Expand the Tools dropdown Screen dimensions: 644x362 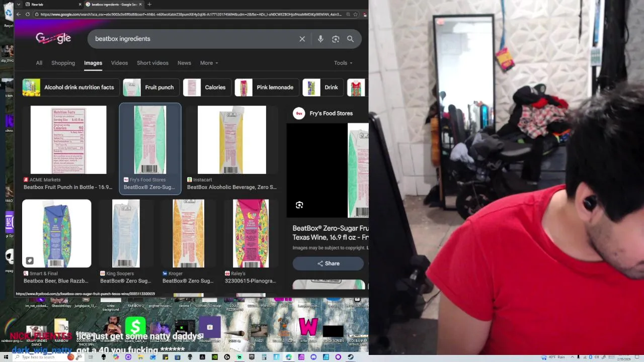click(343, 63)
